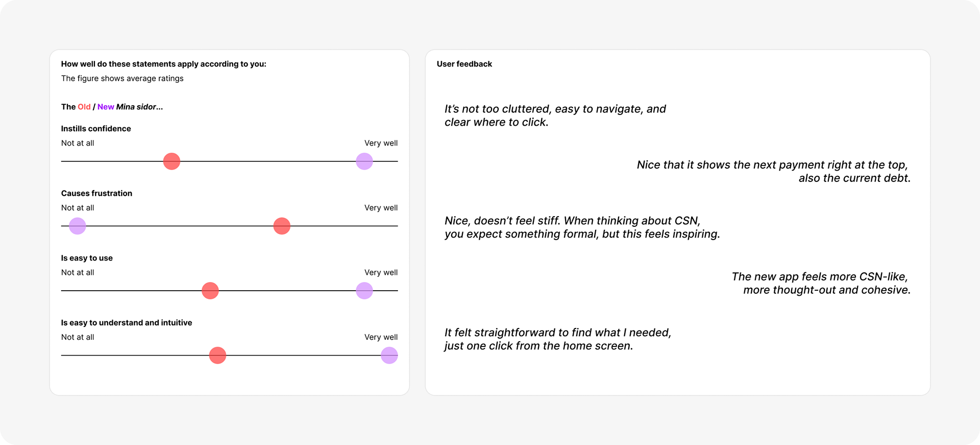
Task: Click red dot on easy to understand slider
Action: [x=217, y=356]
